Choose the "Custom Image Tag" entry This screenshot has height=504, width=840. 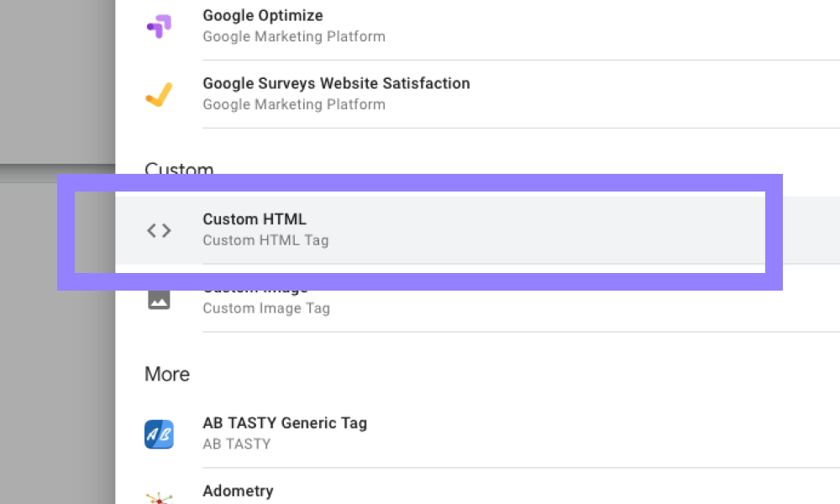[x=266, y=308]
